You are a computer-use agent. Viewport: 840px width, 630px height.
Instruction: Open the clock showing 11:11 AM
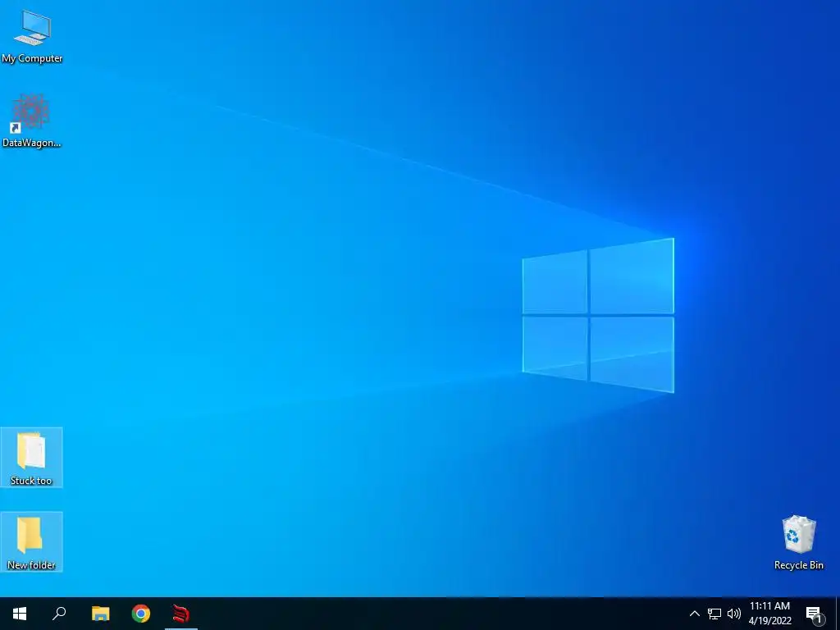click(x=769, y=614)
